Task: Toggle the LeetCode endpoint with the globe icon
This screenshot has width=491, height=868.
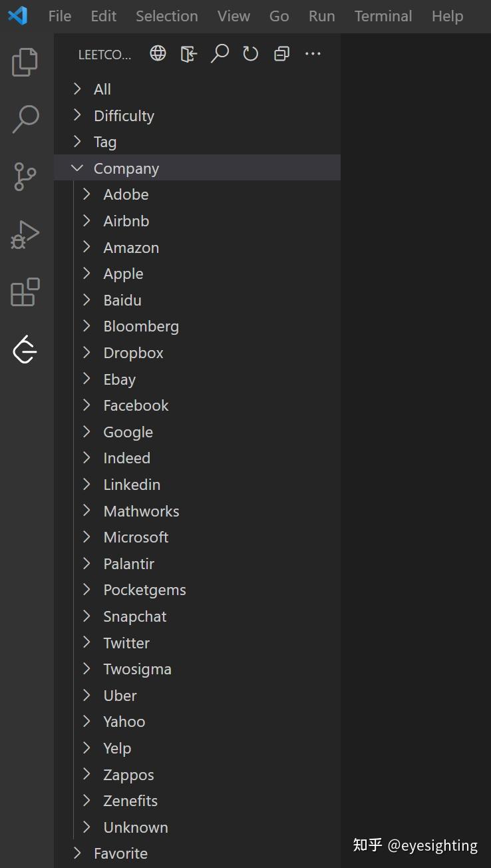Action: [158, 53]
